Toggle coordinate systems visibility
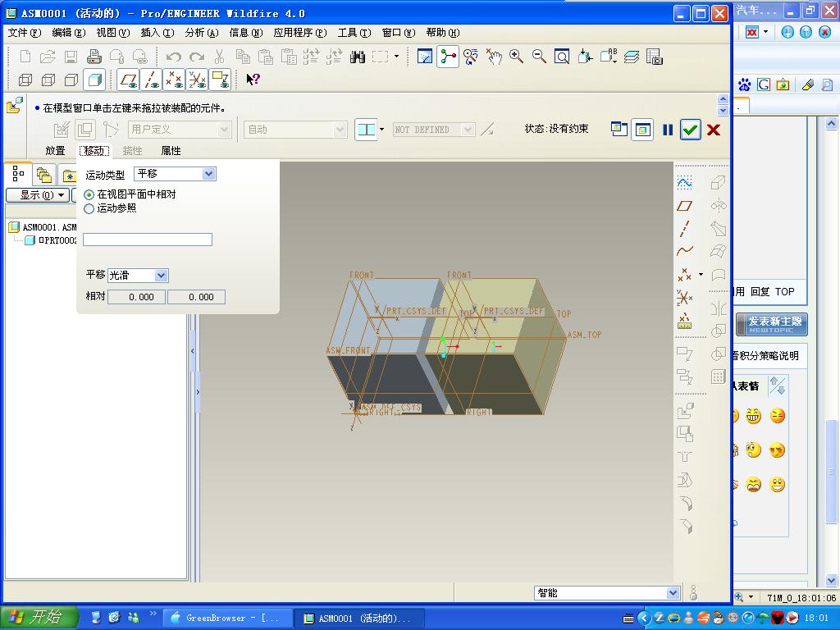Screen dimensions: 840x630 point(197,80)
